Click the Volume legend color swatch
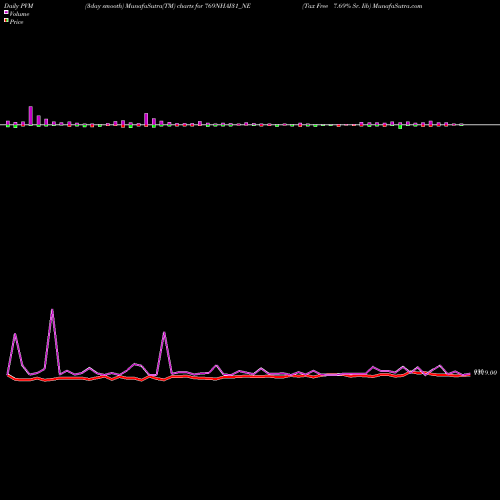Image resolution: width=500 pixels, height=500 pixels. pyautogui.click(x=6, y=13)
